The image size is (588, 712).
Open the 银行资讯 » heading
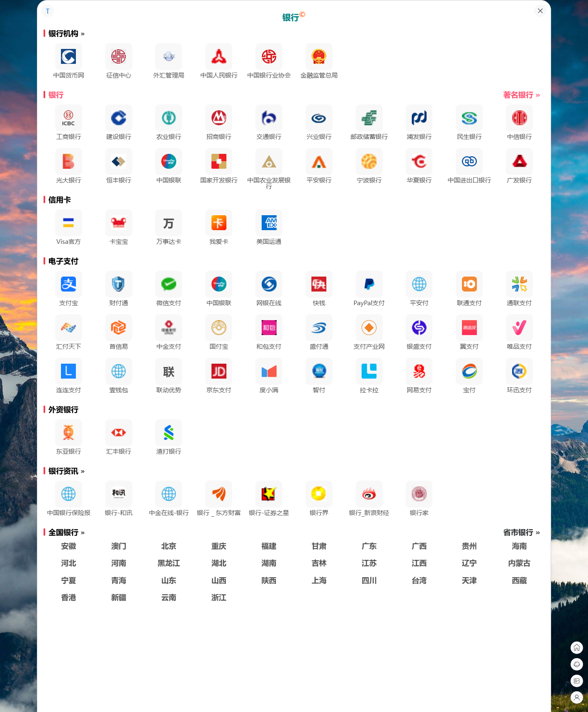[x=66, y=471]
